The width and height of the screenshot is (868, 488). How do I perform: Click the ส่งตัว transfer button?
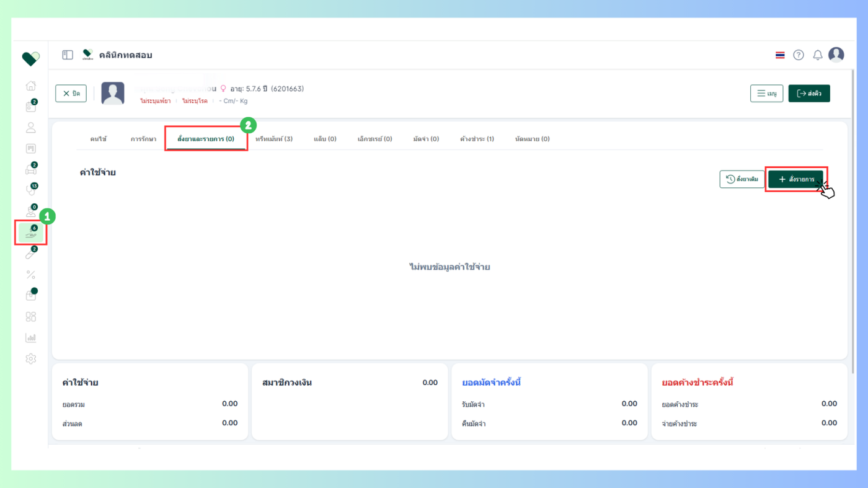point(809,94)
